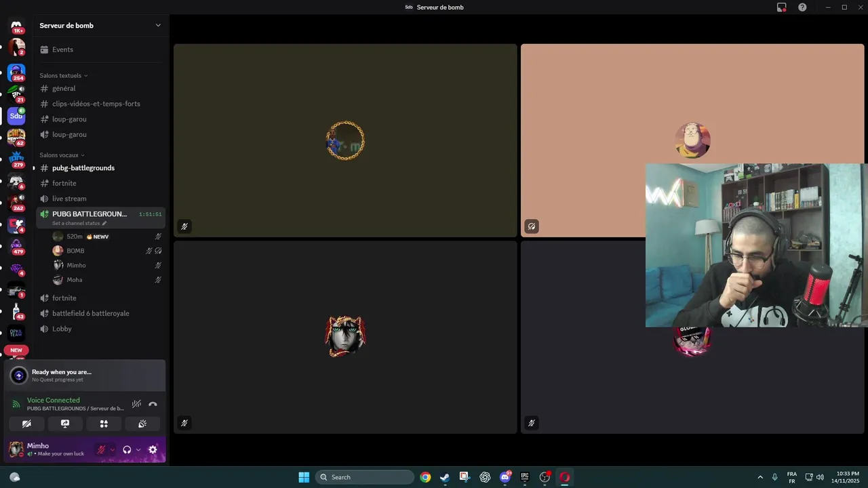Disconnect from voice with hang-up icon
Screen dimensions: 868x488
pyautogui.click(x=153, y=404)
